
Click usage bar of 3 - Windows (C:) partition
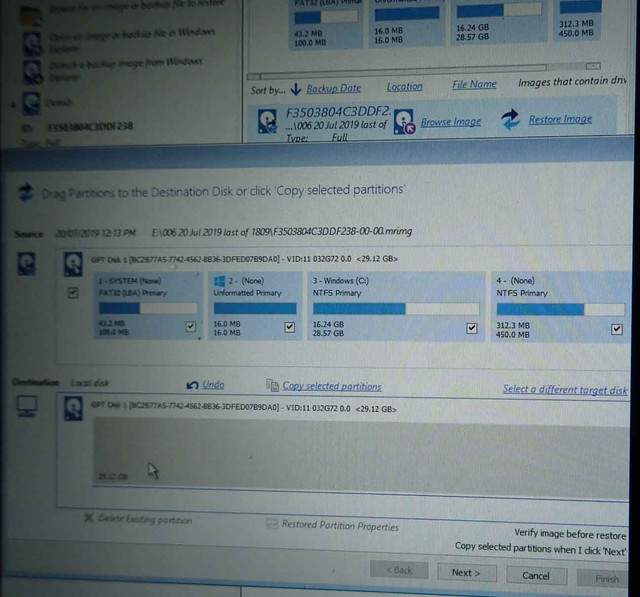tap(396, 308)
